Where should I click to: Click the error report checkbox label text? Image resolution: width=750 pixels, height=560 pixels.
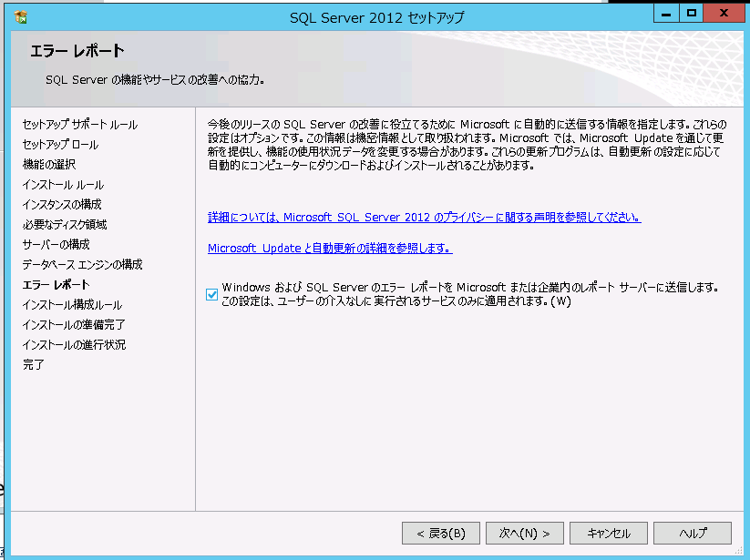tap(470, 294)
